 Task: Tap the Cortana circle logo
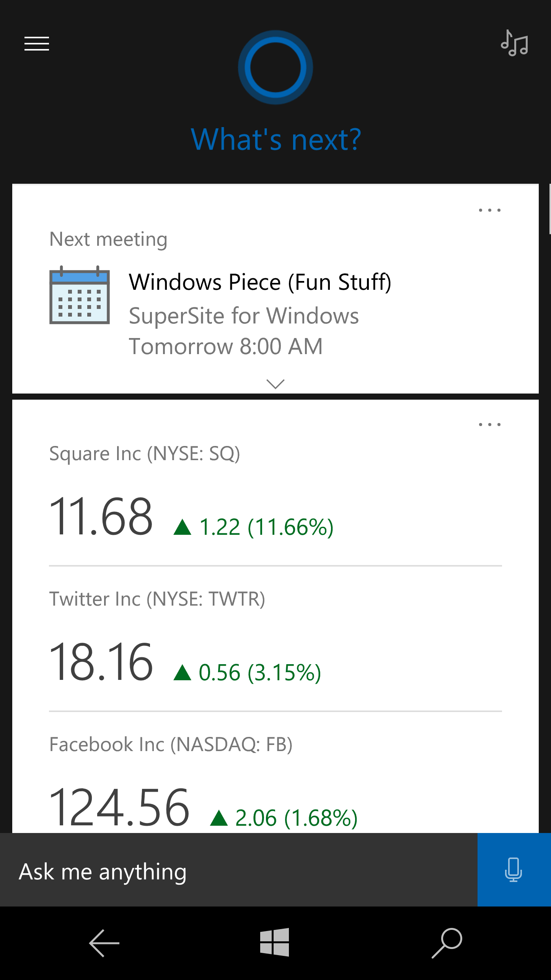click(275, 67)
